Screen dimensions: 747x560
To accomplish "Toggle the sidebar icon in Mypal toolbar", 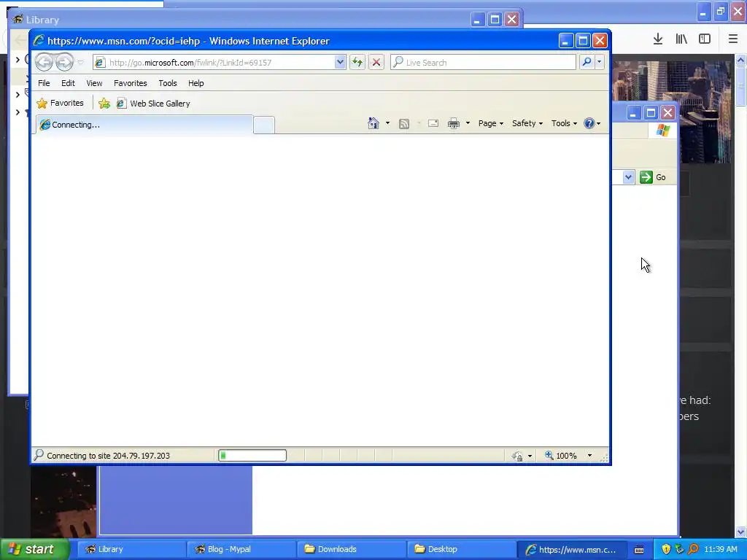I will [x=705, y=39].
